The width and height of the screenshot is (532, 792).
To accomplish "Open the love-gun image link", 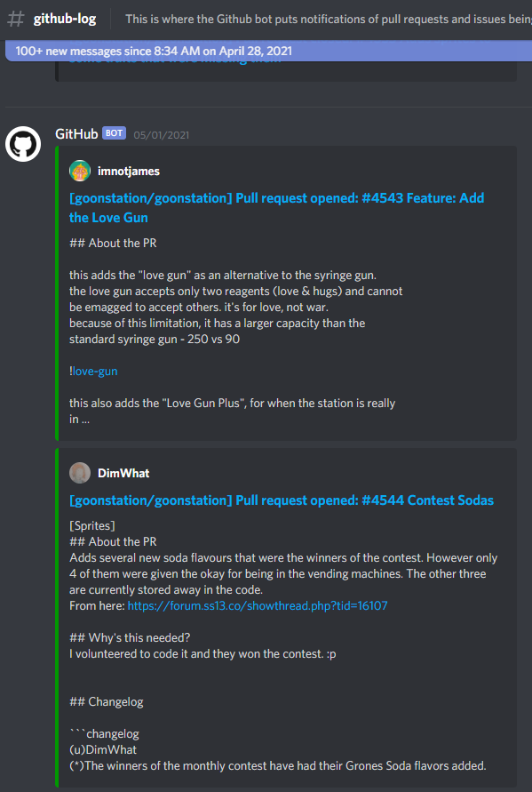I will click(x=95, y=372).
